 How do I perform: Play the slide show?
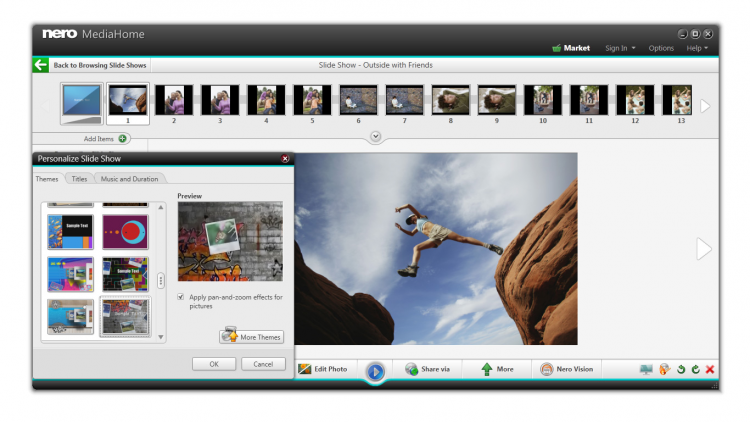(x=375, y=371)
